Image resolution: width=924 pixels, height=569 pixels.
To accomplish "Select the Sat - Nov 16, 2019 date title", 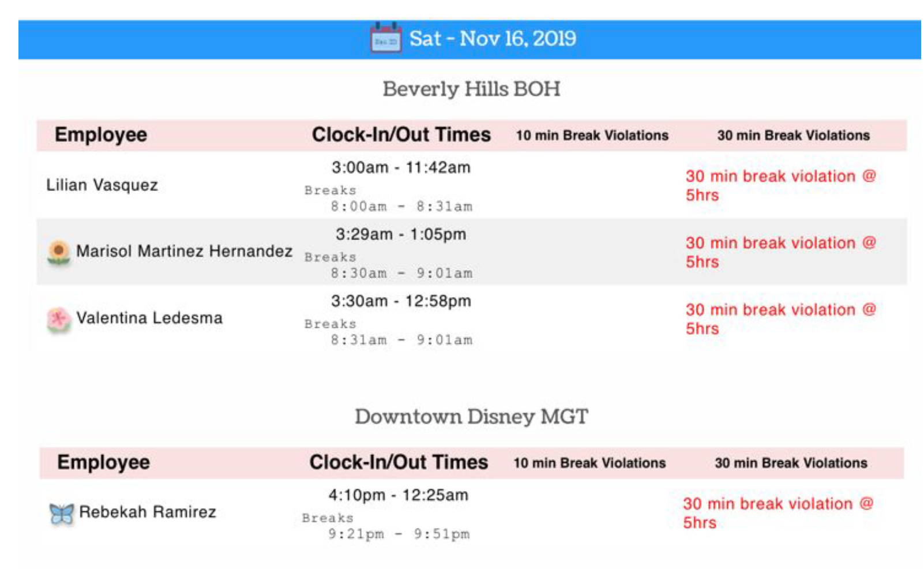I will (493, 39).
